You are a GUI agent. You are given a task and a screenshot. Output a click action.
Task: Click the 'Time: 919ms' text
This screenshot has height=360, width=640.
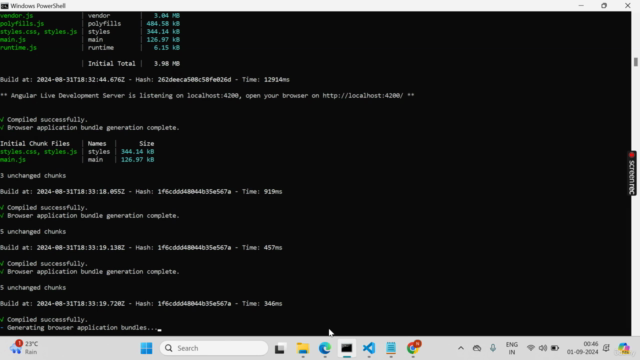262,191
